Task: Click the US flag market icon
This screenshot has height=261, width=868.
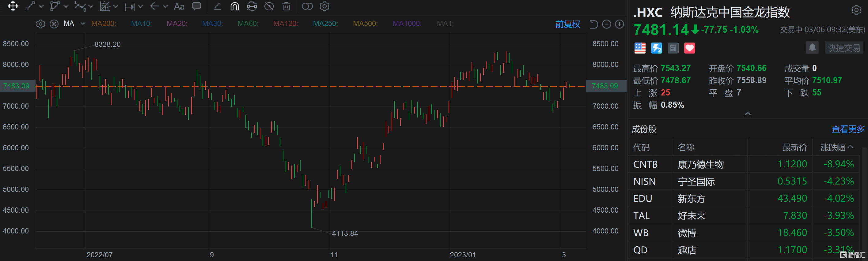Action: tap(640, 48)
